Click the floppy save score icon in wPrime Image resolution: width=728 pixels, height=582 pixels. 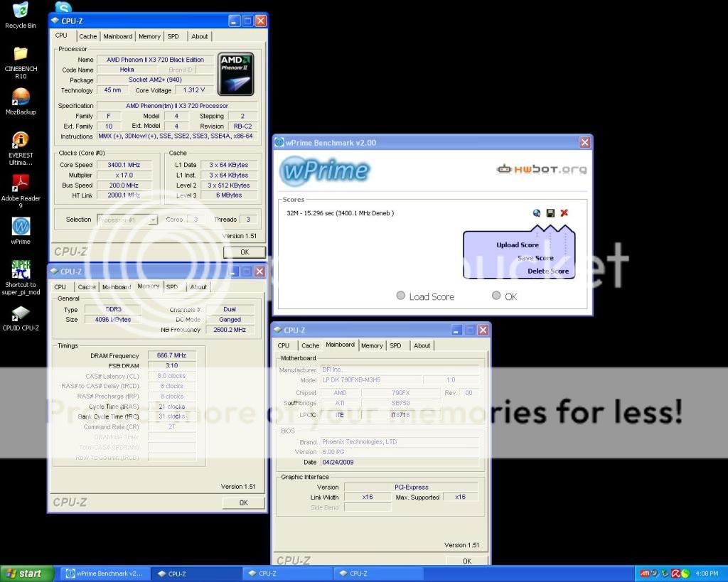[x=550, y=213]
